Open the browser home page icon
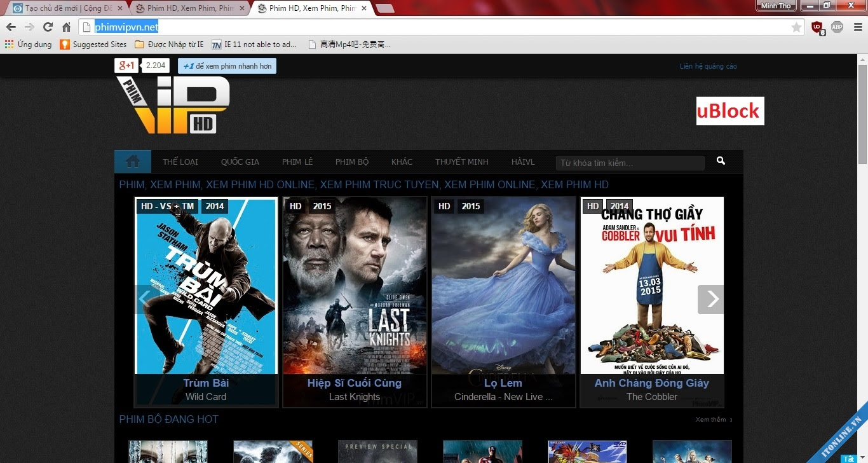 pyautogui.click(x=66, y=27)
